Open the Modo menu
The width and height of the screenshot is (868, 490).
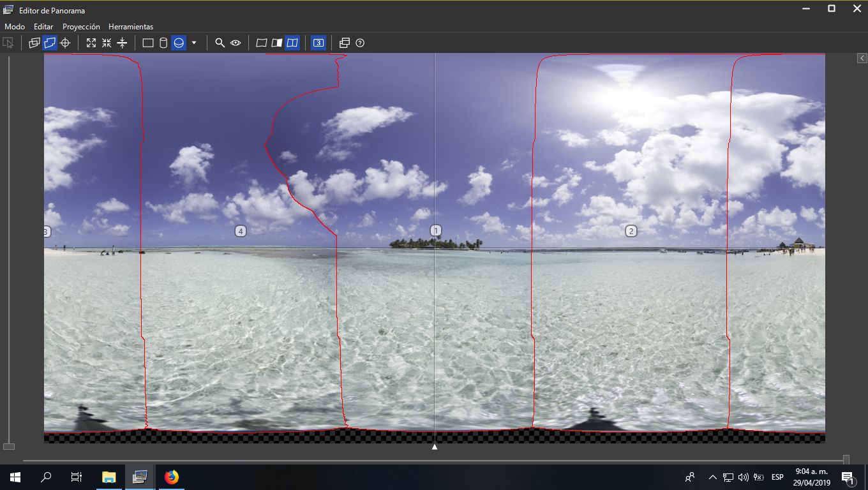15,27
